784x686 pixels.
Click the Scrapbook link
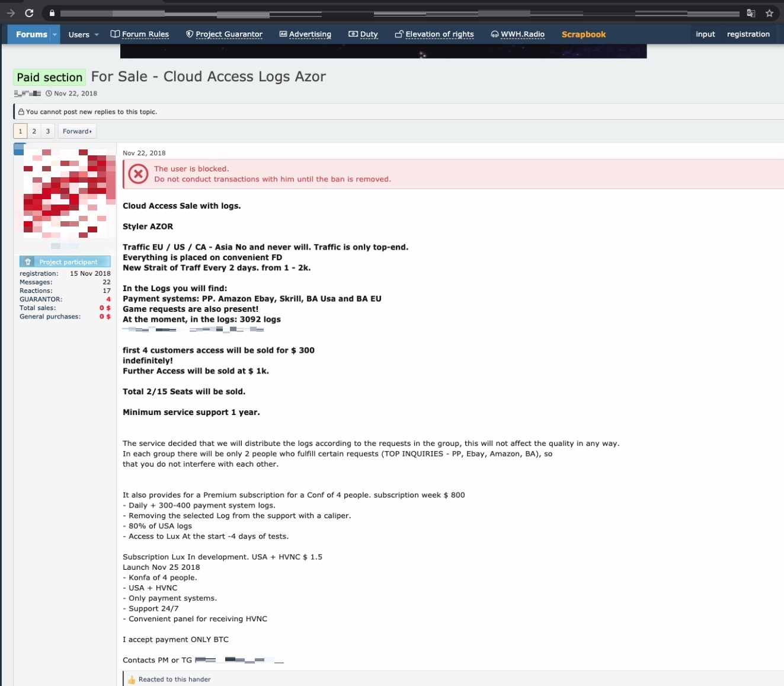click(x=583, y=34)
